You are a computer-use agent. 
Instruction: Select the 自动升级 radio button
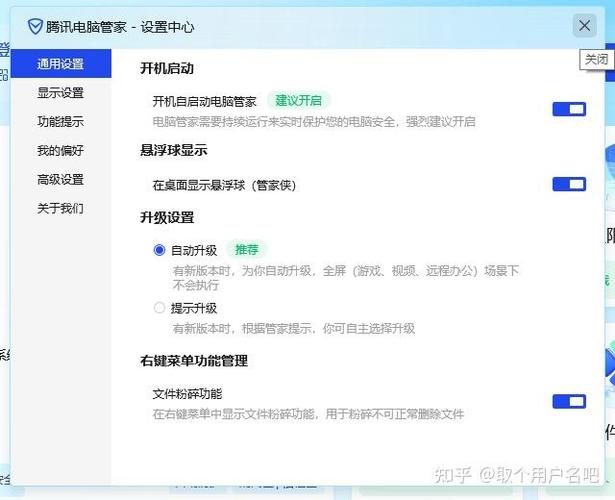click(x=159, y=250)
